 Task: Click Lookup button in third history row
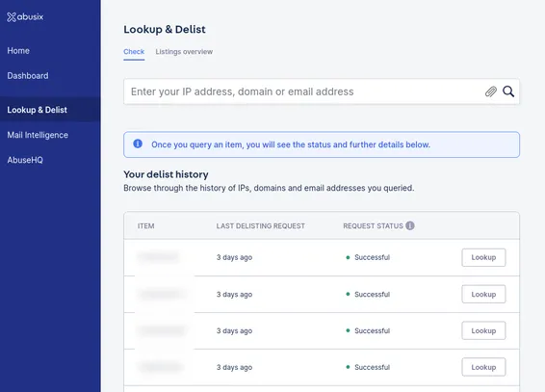pos(483,330)
